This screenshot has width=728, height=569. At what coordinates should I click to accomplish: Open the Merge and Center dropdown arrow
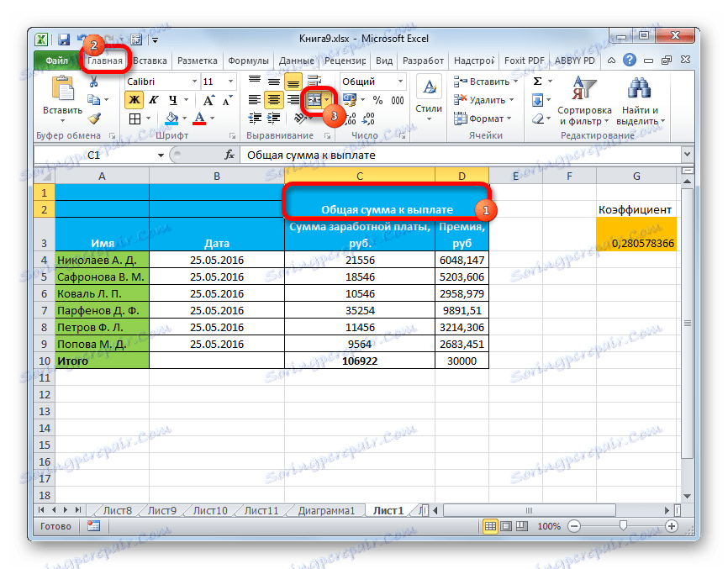[x=327, y=100]
